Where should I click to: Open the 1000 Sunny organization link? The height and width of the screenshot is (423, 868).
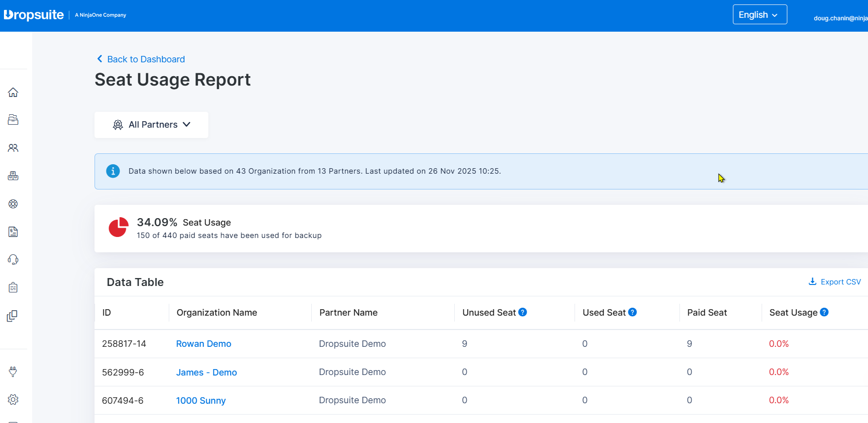coord(201,401)
